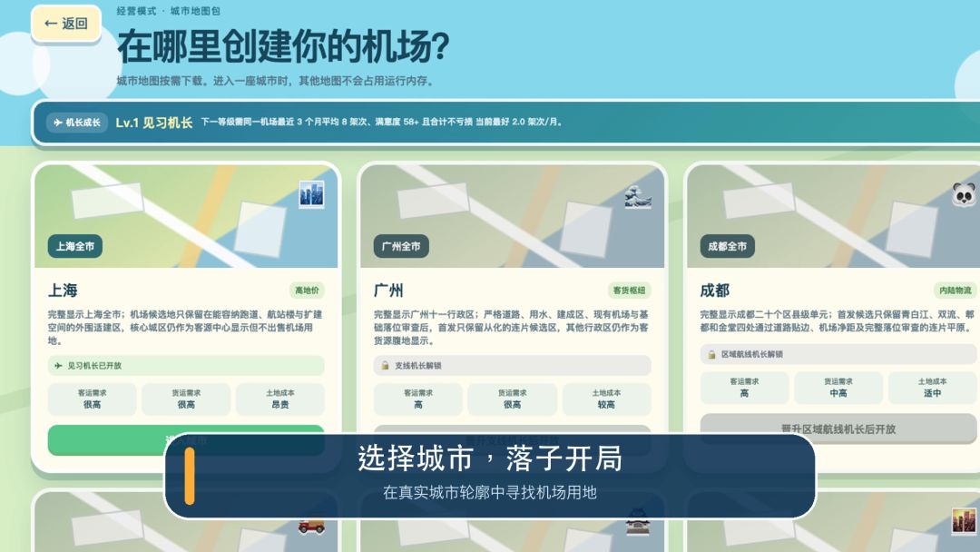Click the 上海 city title
980x552 pixels.
[63, 290]
